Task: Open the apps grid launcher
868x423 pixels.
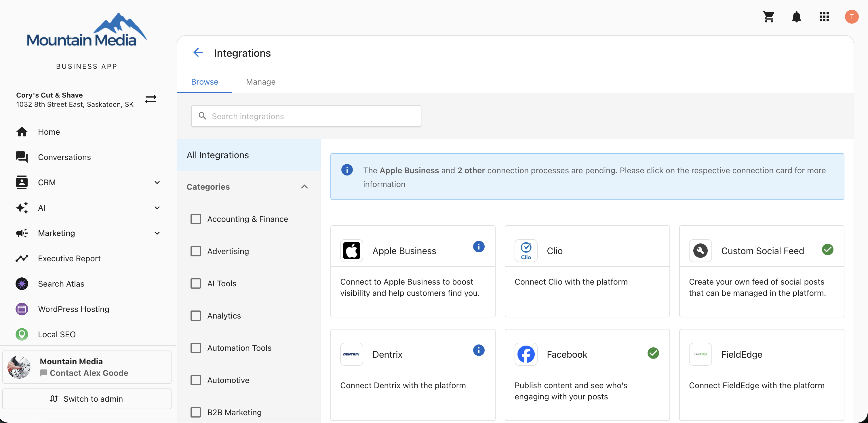Action: 824,16
